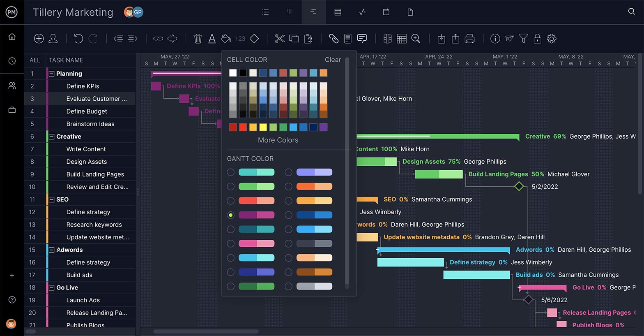Switch to the calendar view tab
This screenshot has width=644, height=336.
386,12
